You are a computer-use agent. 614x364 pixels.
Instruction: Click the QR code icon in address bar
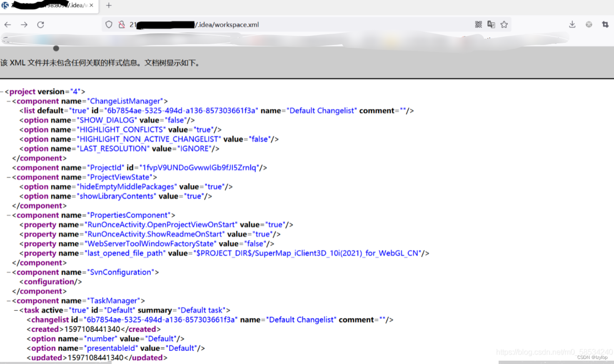[x=478, y=24]
